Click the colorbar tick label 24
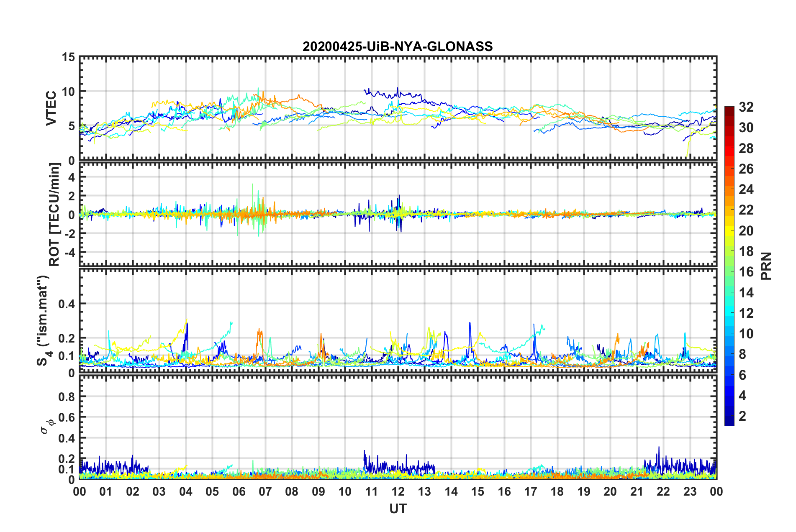The width and height of the screenshot is (796, 532). pyautogui.click(x=746, y=189)
